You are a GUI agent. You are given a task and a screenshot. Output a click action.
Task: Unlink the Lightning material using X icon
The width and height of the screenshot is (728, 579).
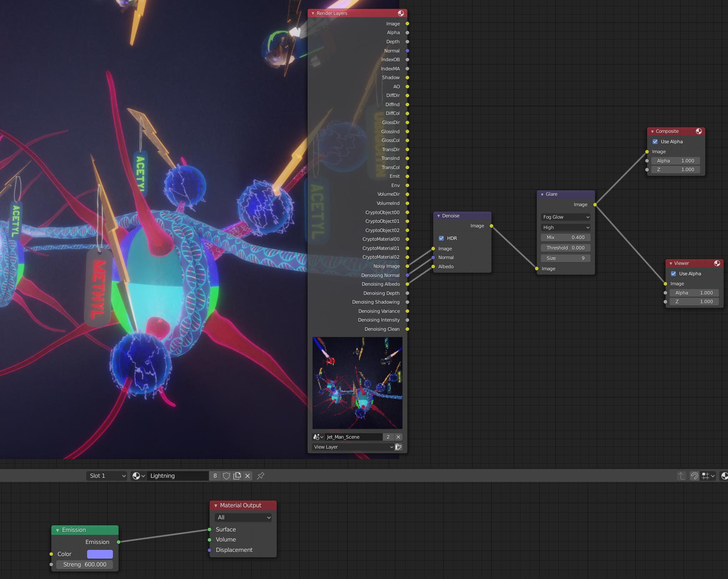[248, 476]
